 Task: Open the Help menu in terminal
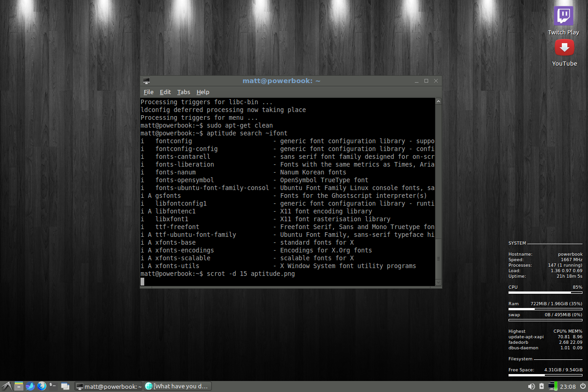coord(203,92)
